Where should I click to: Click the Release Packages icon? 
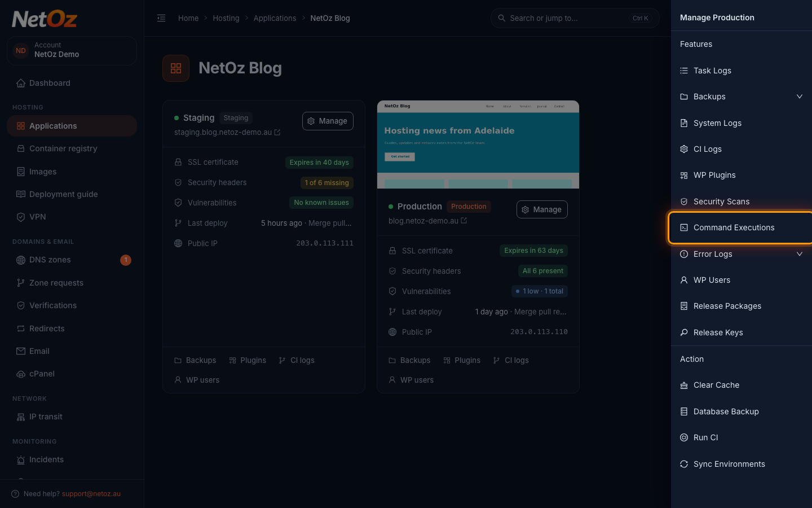(684, 306)
